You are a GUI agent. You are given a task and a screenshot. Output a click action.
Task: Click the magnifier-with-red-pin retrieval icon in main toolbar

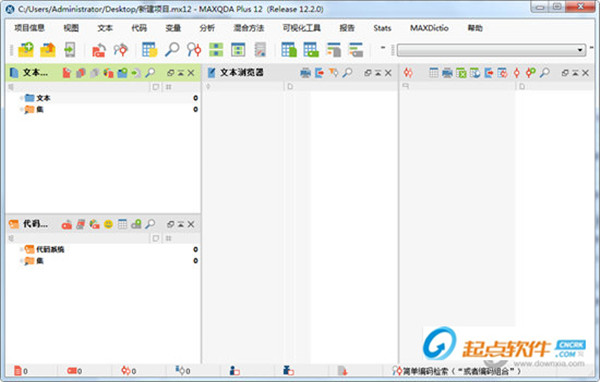pyautogui.click(x=194, y=50)
